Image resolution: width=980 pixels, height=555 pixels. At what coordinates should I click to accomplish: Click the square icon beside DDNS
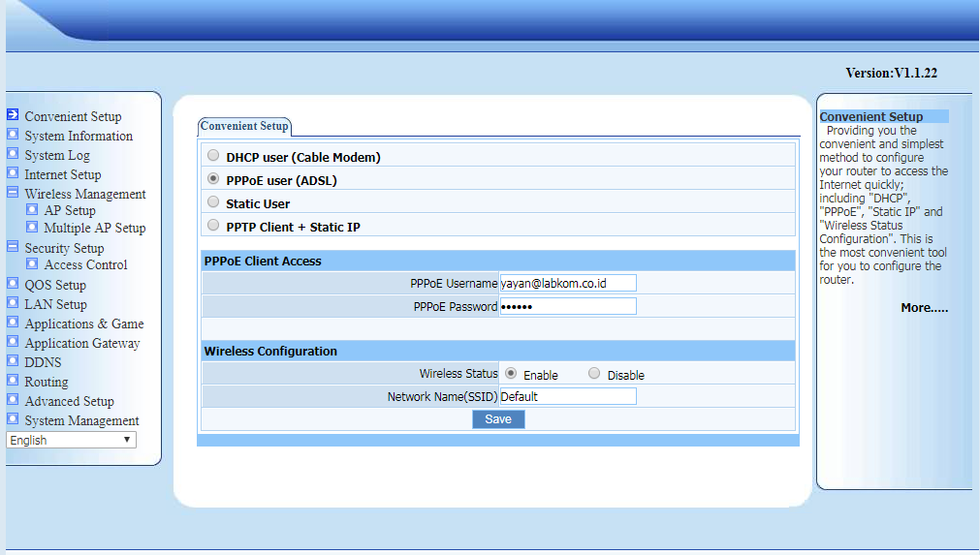point(13,361)
